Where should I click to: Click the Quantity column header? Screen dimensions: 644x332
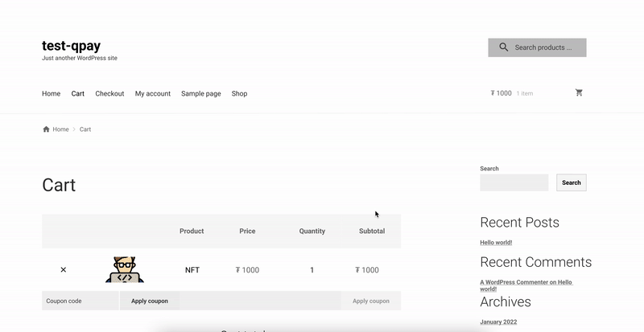(312, 231)
